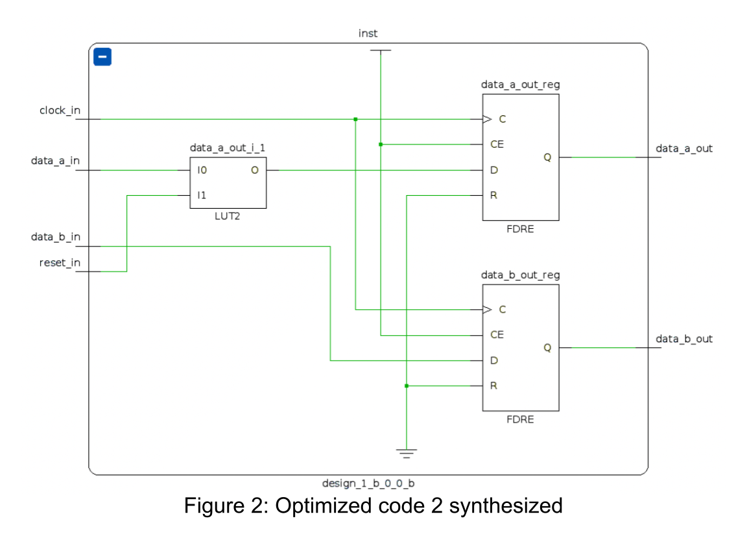Image resolution: width=747 pixels, height=560 pixels.
Task: Select the data_b_out_reg FDRE flip-flop
Action: pos(520,348)
